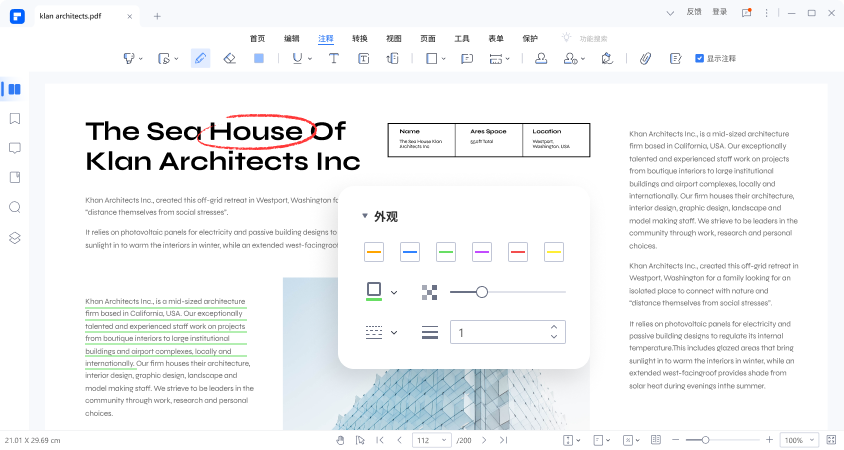Click the line thickness input field

coord(498,333)
